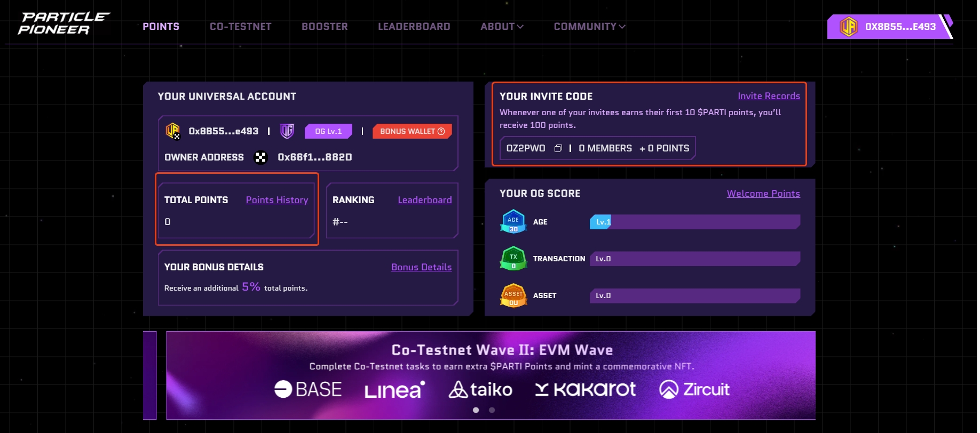Click the OG shield badge icon
Screen dimensions: 980x433
pos(287,131)
